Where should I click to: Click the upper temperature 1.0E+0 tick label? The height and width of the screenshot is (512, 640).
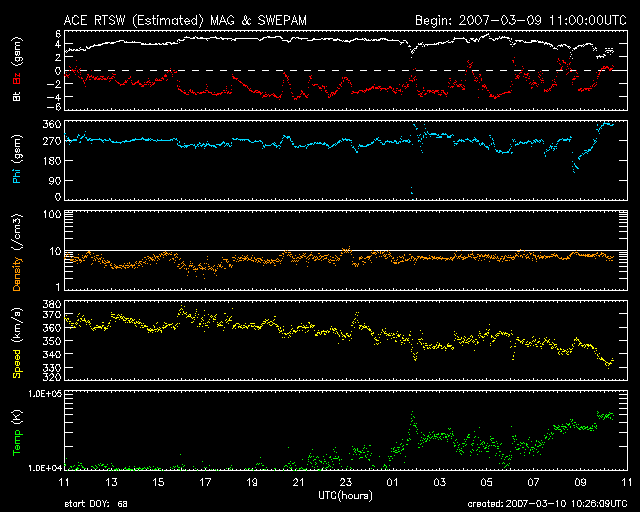coord(44,394)
